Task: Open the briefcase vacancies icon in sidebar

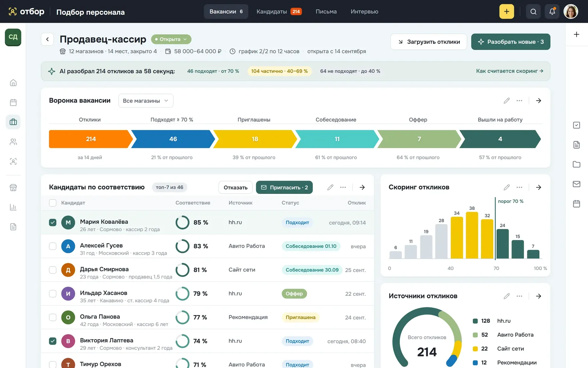Action: tap(13, 122)
